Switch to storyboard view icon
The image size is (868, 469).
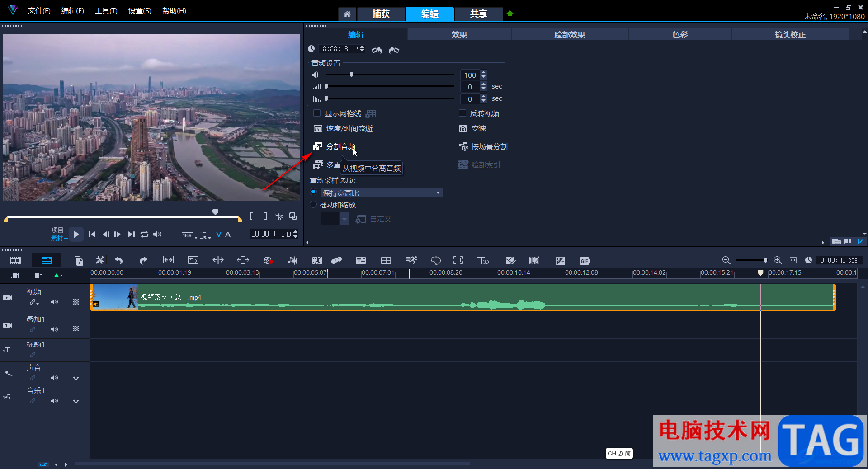pyautogui.click(x=15, y=260)
